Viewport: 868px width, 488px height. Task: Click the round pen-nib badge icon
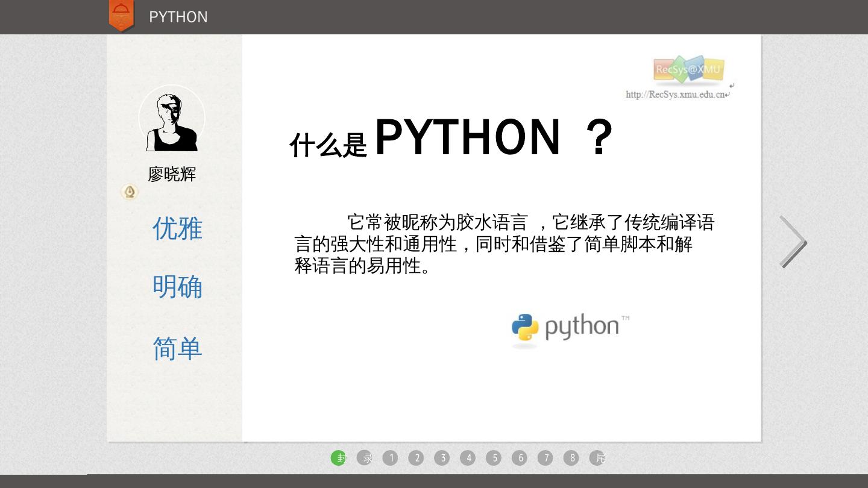click(x=130, y=192)
